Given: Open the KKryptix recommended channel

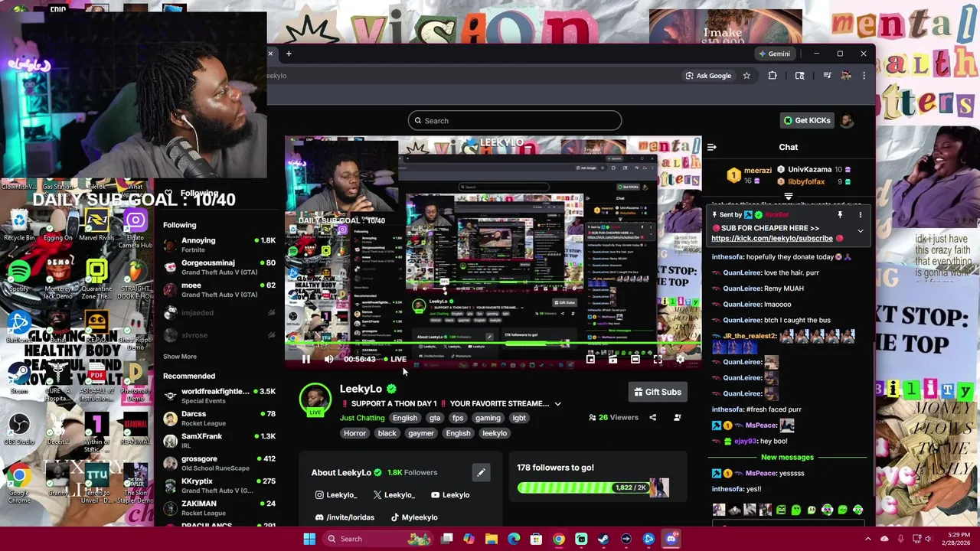Looking at the screenshot, I should coord(218,485).
